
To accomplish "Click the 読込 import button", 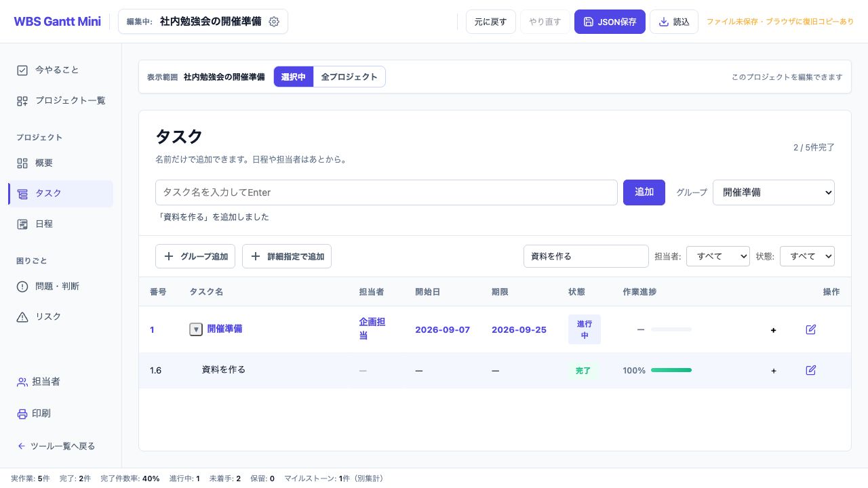I will [673, 22].
